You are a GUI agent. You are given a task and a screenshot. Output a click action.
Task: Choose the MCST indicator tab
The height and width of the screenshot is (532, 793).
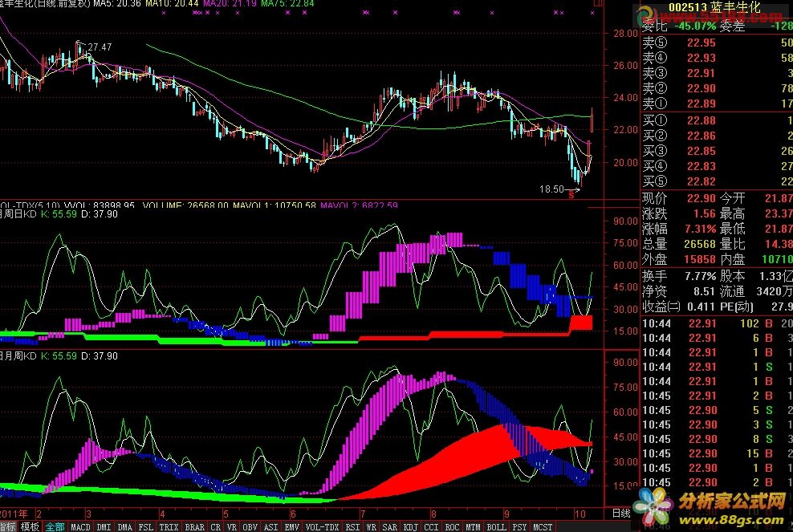point(543,526)
